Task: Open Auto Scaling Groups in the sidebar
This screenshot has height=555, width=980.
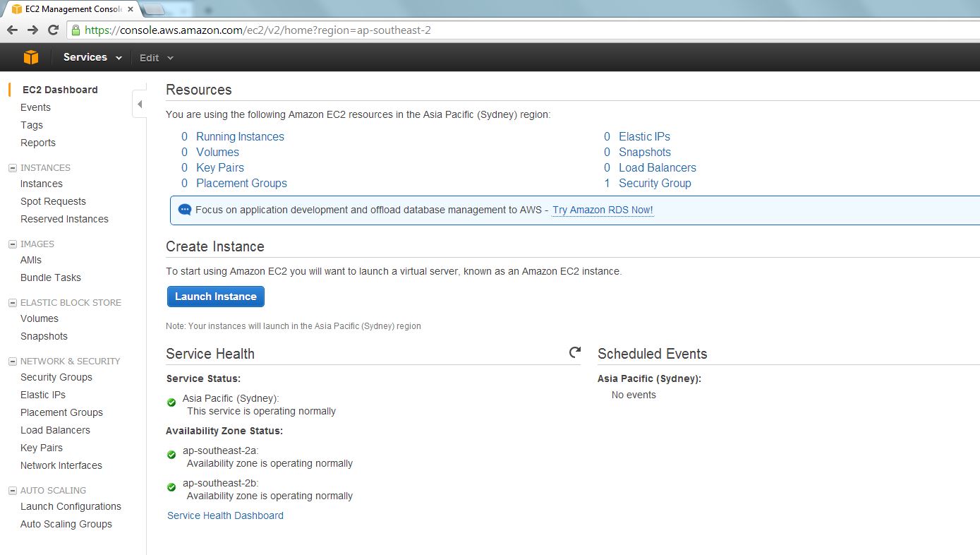Action: point(66,524)
